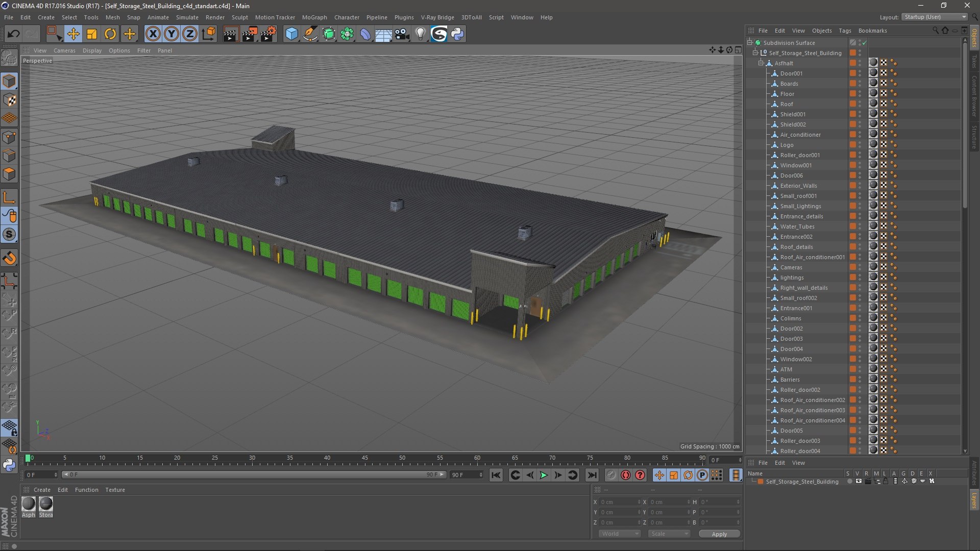
Task: Click the X position input field
Action: tap(620, 502)
